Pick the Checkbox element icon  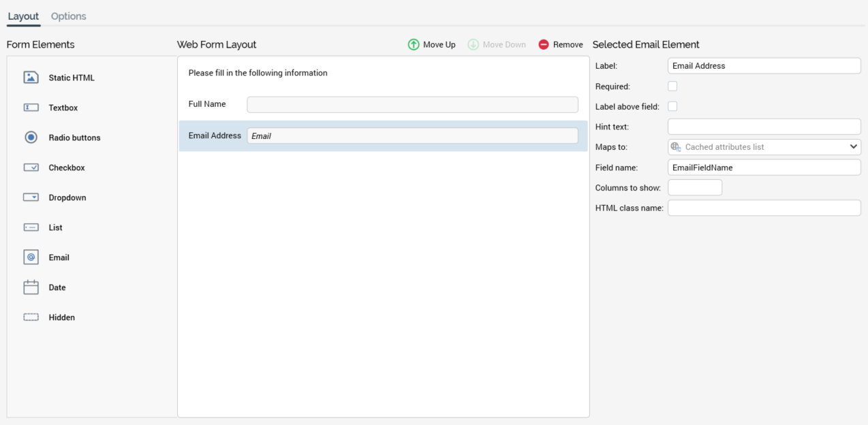(x=31, y=168)
